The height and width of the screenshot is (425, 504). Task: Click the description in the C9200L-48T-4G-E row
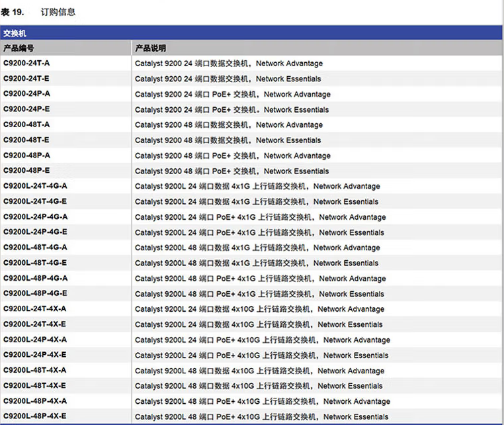coord(257,263)
